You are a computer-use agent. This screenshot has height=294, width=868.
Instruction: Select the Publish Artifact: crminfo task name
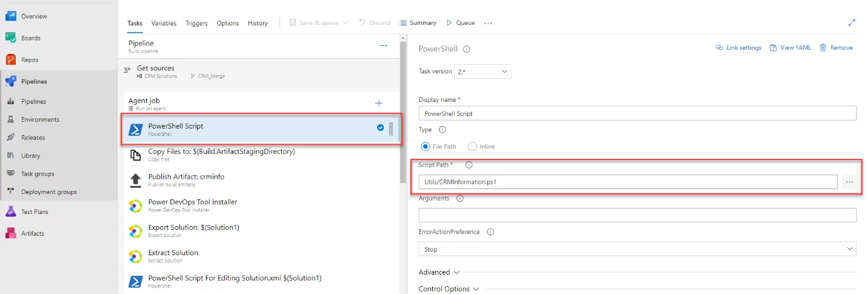click(x=186, y=176)
